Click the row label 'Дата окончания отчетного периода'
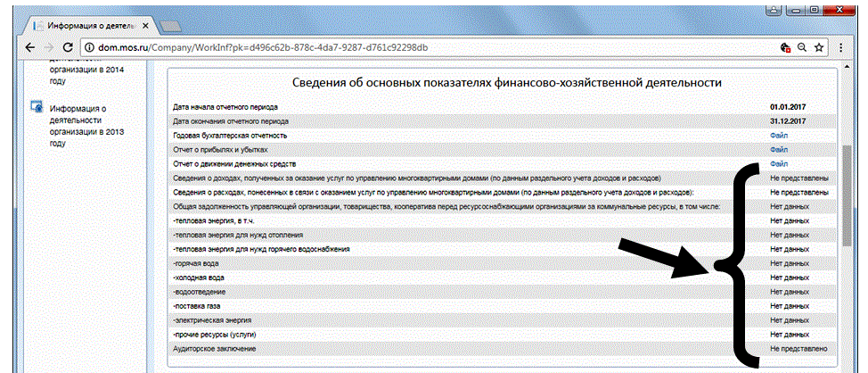Screen dimensions: 868x373 [x=231, y=120]
